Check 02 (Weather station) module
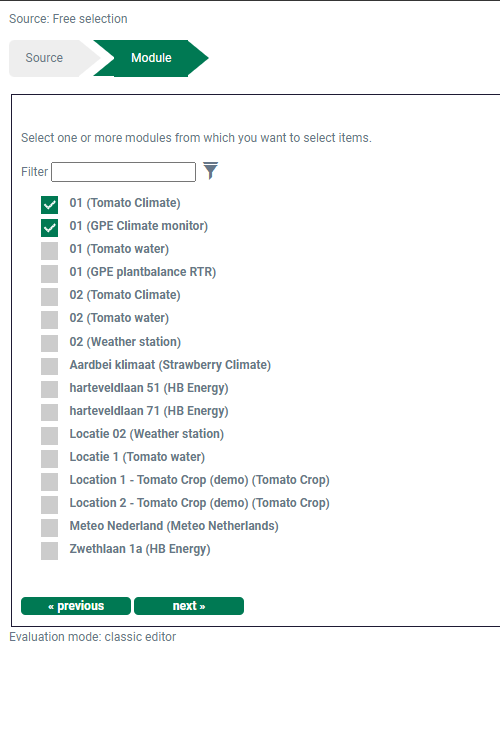Screen dimensions: 500x740 point(50,343)
